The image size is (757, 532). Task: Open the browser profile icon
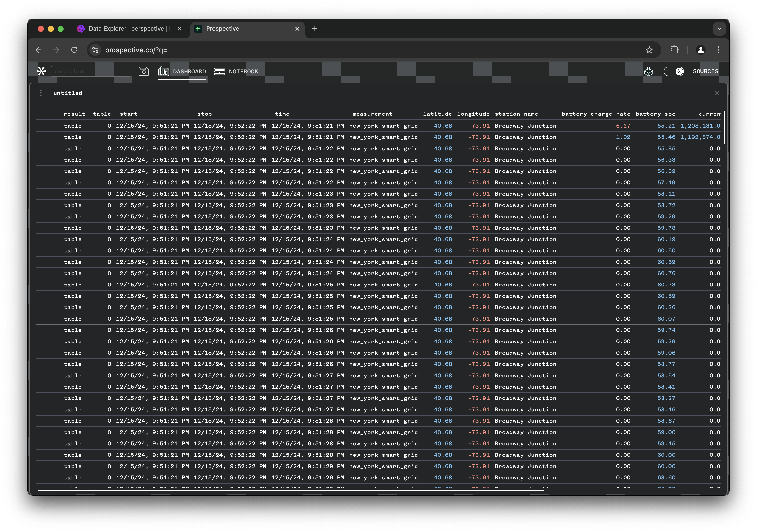click(x=701, y=50)
